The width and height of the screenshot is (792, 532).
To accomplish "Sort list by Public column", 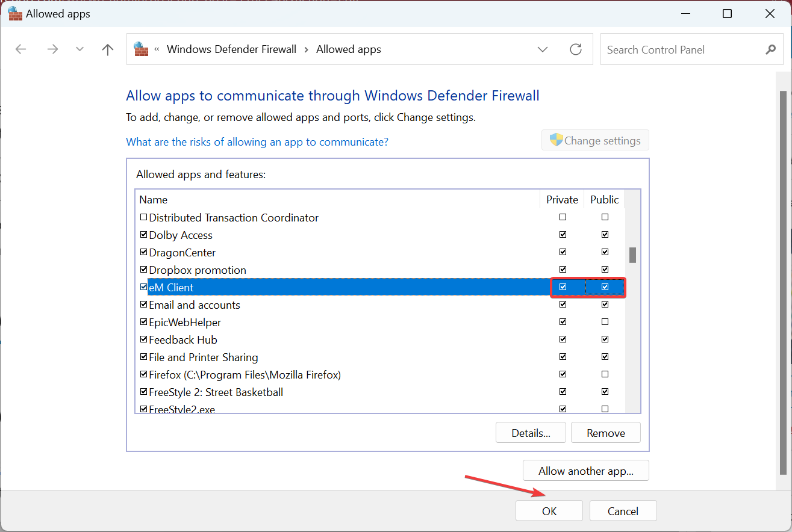I will [x=604, y=199].
